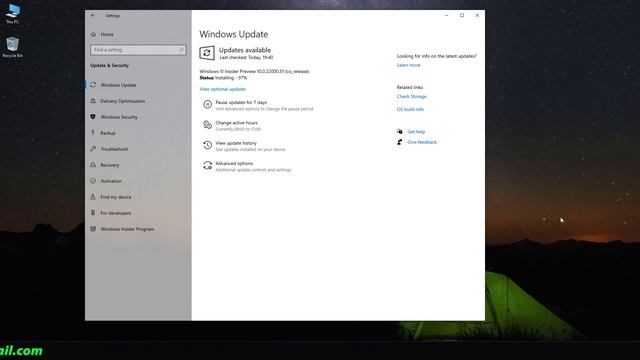Open the Activation check icon

(x=93, y=181)
